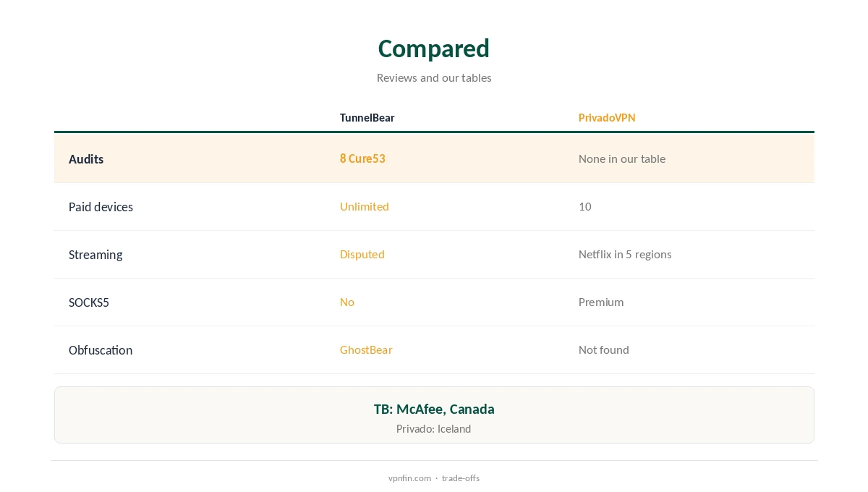Select the 'Paid devices' row label
Image resolution: width=868 pixels, height=492 pixels.
[x=101, y=207]
